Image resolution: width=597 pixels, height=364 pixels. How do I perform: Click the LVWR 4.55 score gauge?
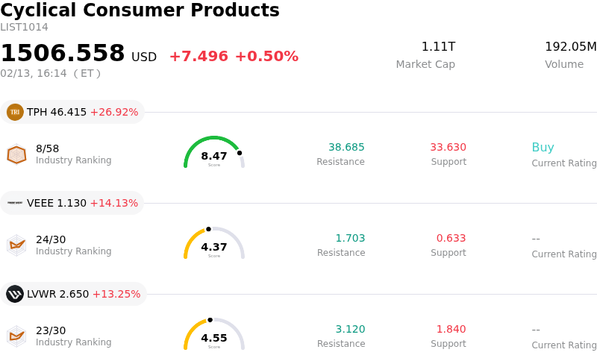214,336
